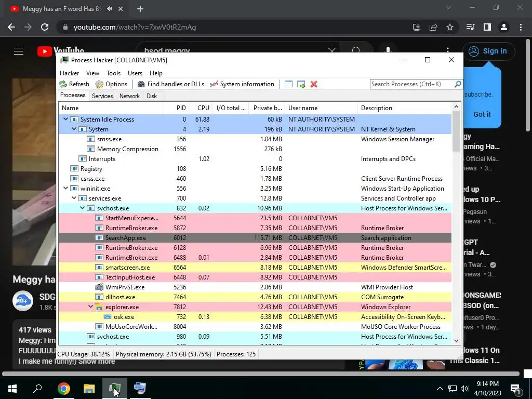Collapse services.exe child processes
Screen dimensions: 532x399
74,198
